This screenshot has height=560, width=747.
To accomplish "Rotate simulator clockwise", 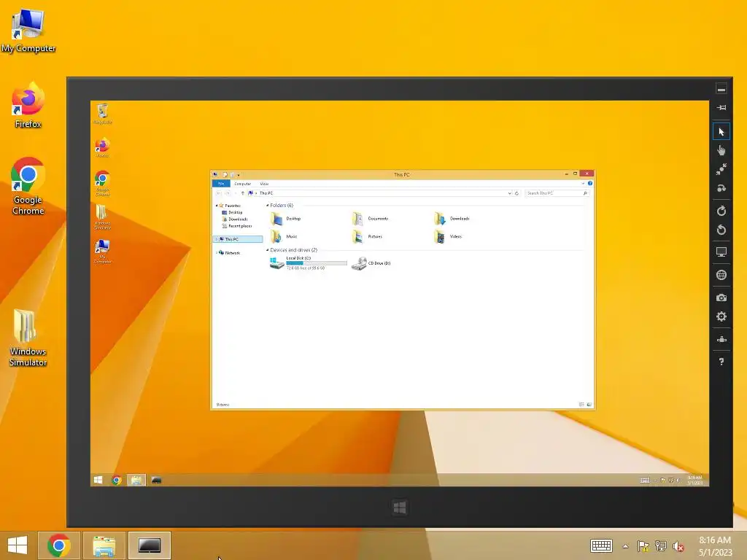I will point(721,211).
